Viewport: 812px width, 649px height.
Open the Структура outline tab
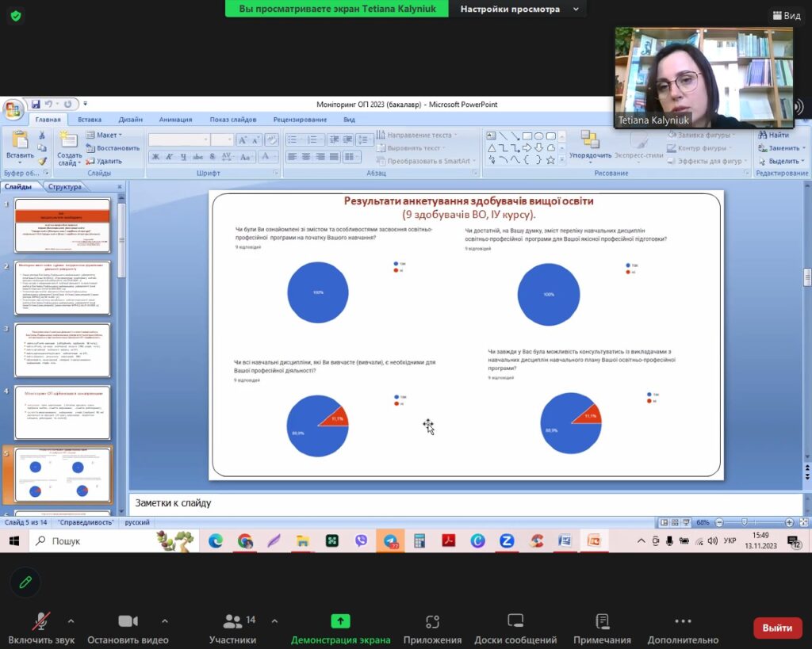(65, 187)
